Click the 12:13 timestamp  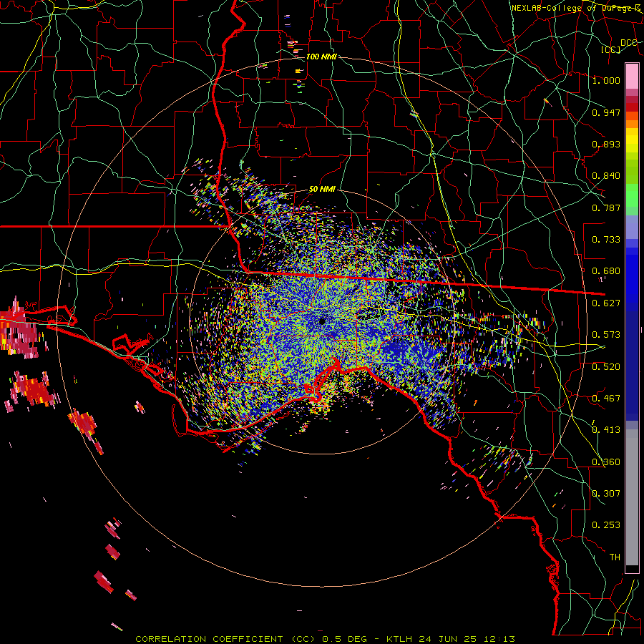pos(498,639)
